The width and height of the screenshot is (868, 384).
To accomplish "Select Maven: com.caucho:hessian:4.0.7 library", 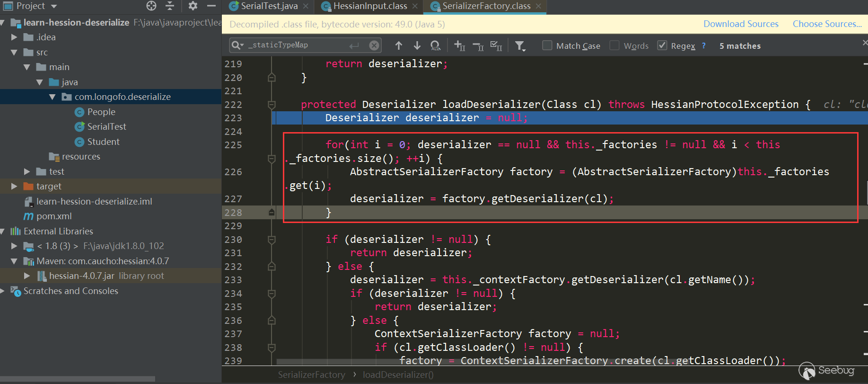I will pyautogui.click(x=103, y=261).
